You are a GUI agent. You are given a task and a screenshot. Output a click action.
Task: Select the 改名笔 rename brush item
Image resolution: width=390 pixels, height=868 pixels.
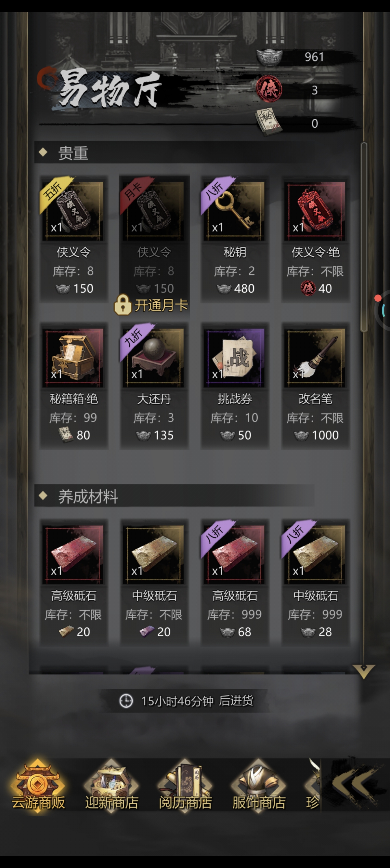click(x=316, y=386)
